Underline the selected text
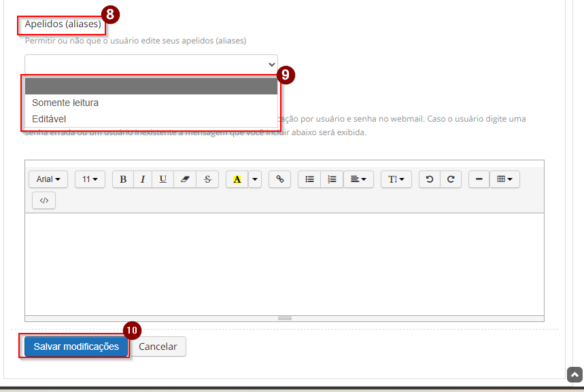 pos(163,179)
